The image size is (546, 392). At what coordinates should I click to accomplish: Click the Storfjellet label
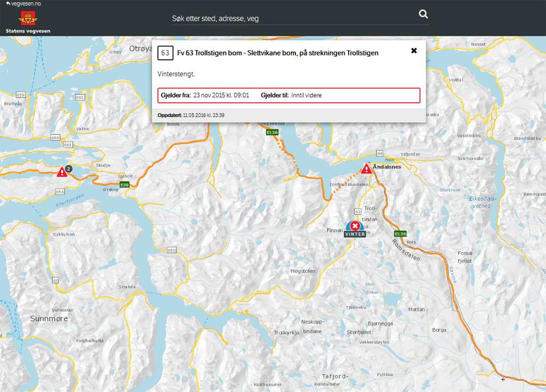359,332
